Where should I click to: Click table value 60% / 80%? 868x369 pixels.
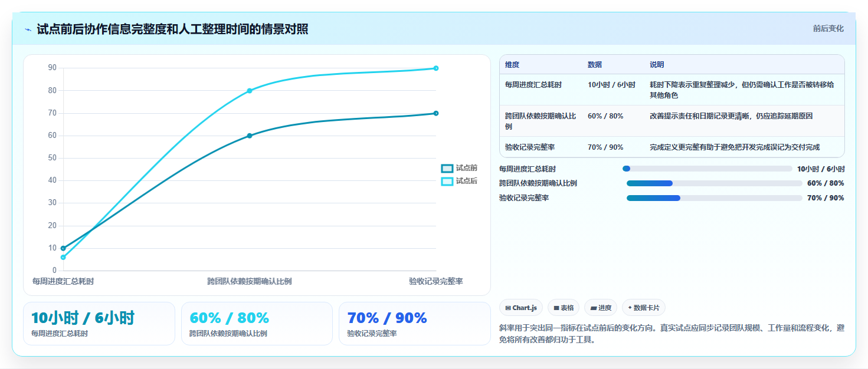(x=605, y=116)
